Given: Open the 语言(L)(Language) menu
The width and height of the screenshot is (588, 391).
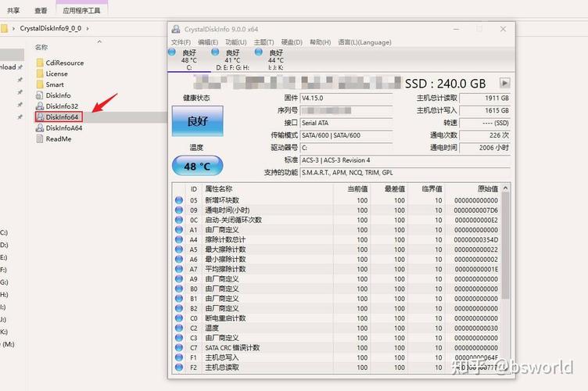Looking at the screenshot, I should click(364, 42).
